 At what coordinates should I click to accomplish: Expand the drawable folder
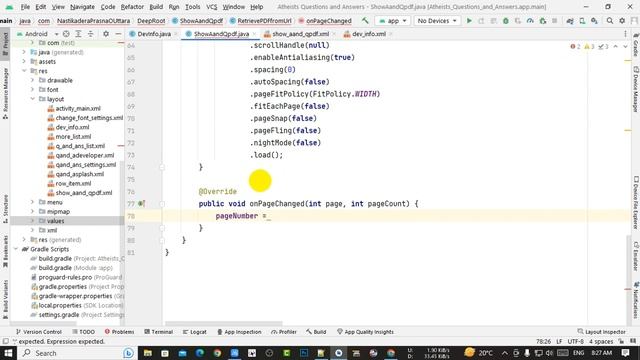[33, 80]
